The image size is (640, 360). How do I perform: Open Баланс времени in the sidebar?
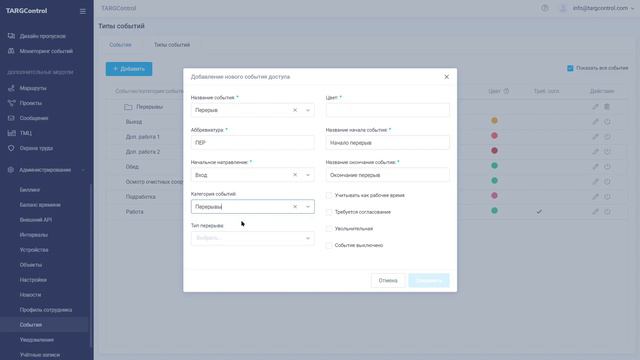[40, 205]
